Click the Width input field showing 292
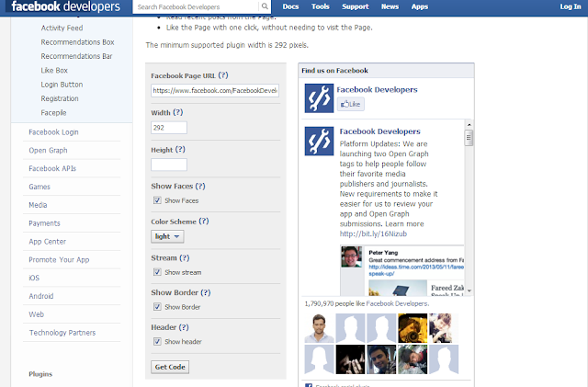Screen dimensions: 588x387 [169, 128]
